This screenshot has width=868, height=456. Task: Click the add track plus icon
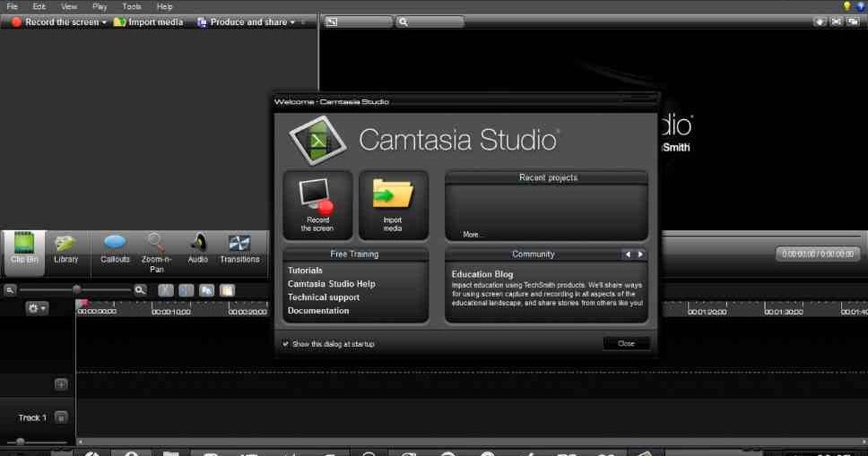point(62,384)
